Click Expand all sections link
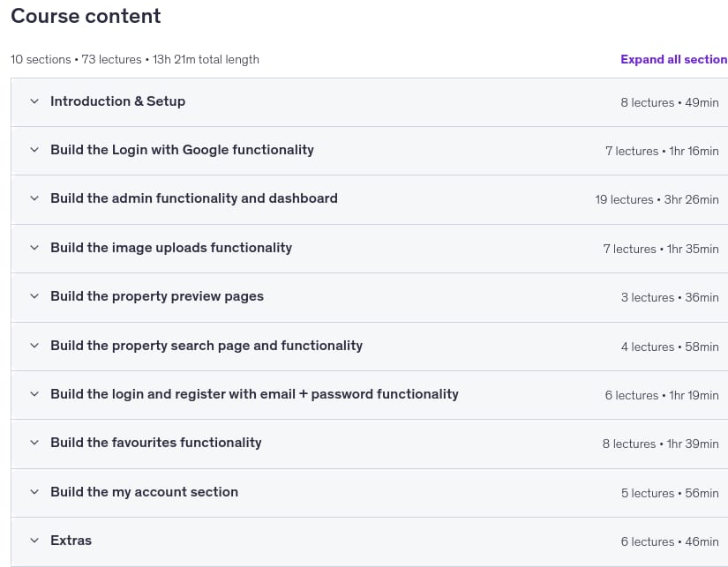 pyautogui.click(x=674, y=59)
